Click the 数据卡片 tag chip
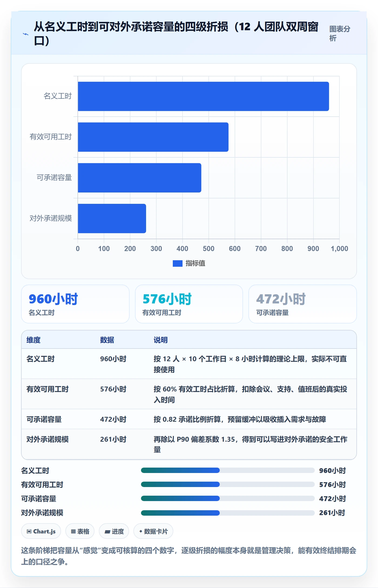This screenshot has width=378, height=588. (x=153, y=531)
